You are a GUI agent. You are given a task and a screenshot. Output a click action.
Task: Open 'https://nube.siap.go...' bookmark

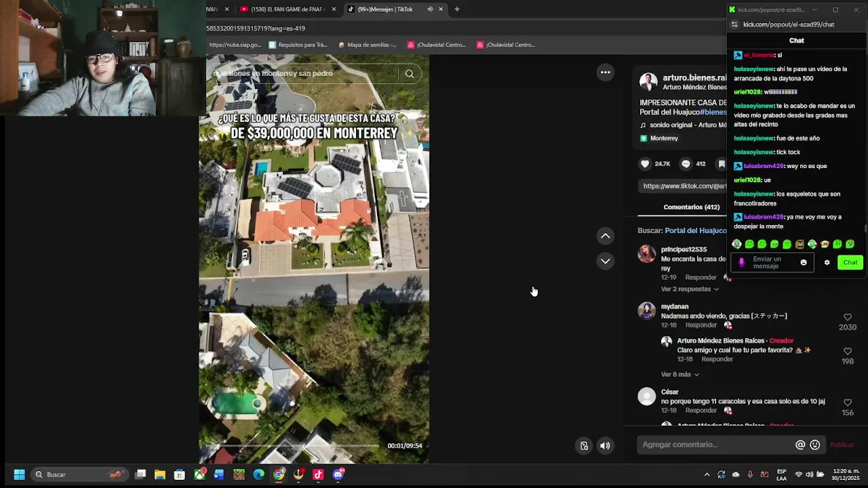(235, 45)
